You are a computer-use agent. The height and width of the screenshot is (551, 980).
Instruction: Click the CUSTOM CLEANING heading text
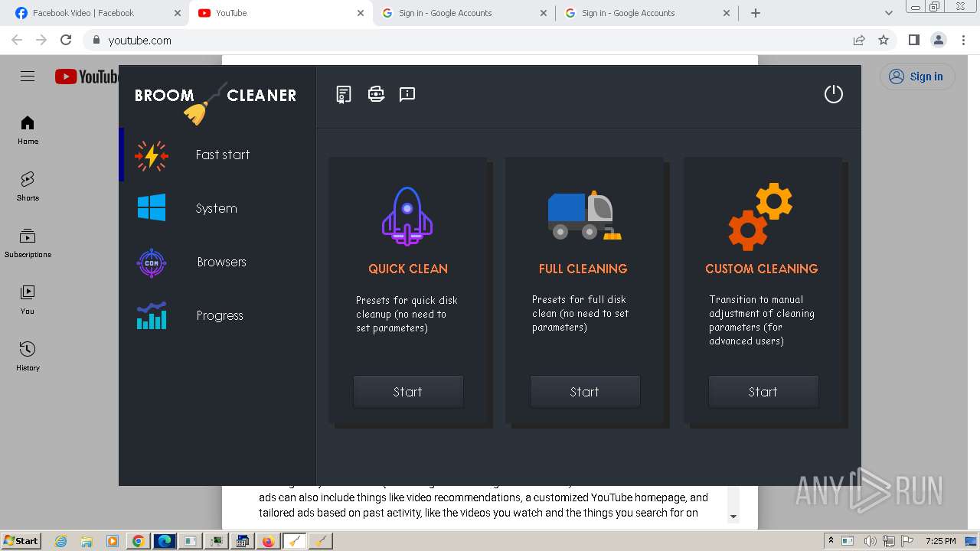point(762,269)
